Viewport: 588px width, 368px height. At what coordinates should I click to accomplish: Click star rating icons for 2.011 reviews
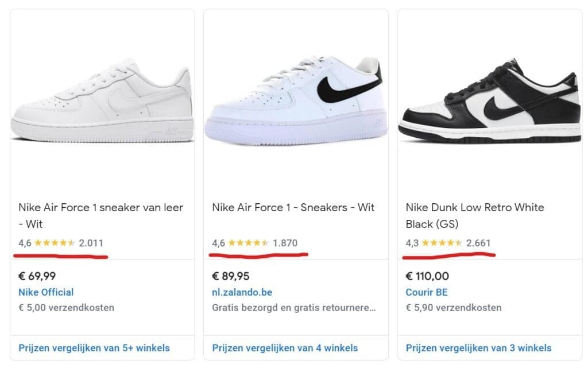pyautogui.click(x=55, y=243)
